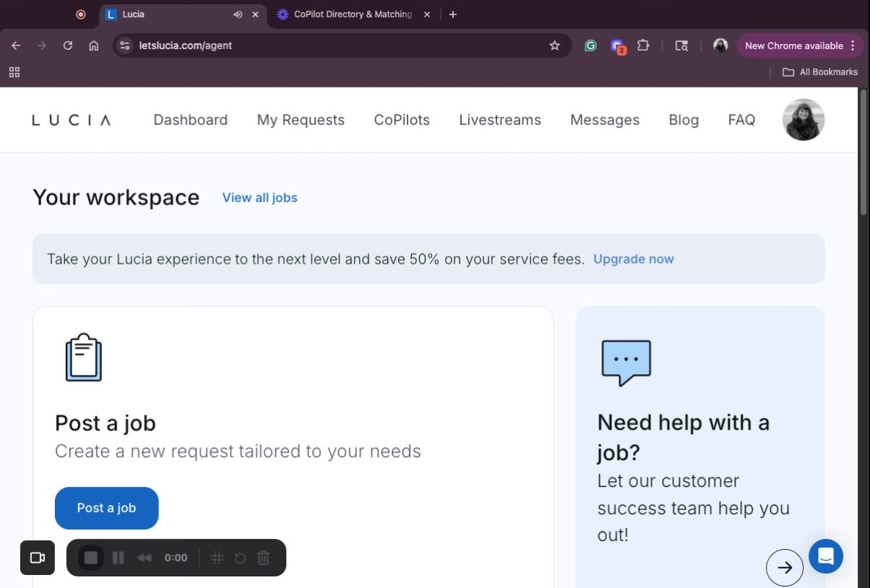This screenshot has height=588, width=870.
Task: Click the LUCIA logo
Action: [x=72, y=120]
